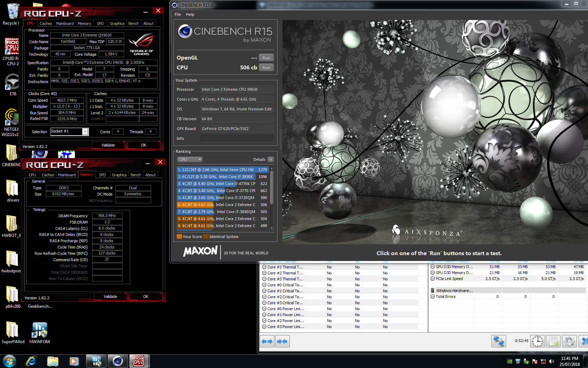Click the Windows Hardware Errors group header
The image size is (588, 368).
click(507, 291)
